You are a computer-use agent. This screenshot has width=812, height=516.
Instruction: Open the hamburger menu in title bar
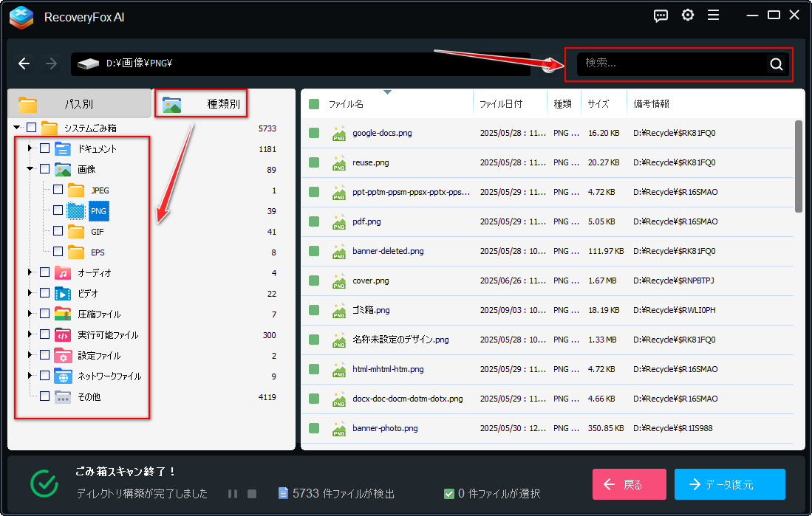(x=713, y=16)
